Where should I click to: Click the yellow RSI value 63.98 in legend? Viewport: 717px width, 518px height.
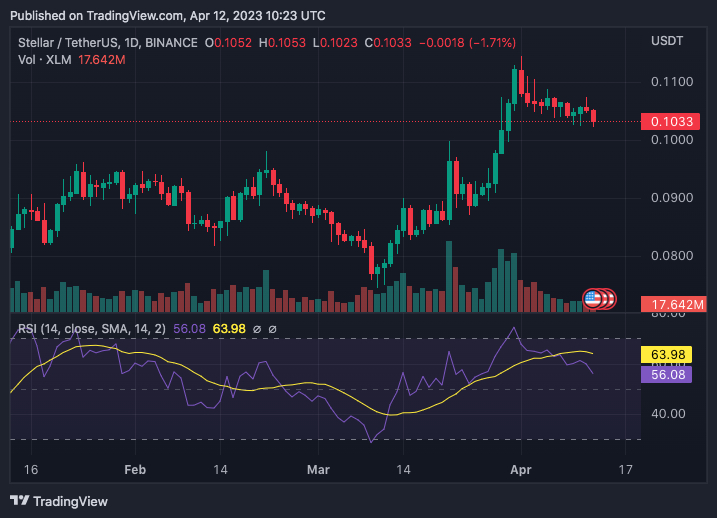tap(229, 329)
